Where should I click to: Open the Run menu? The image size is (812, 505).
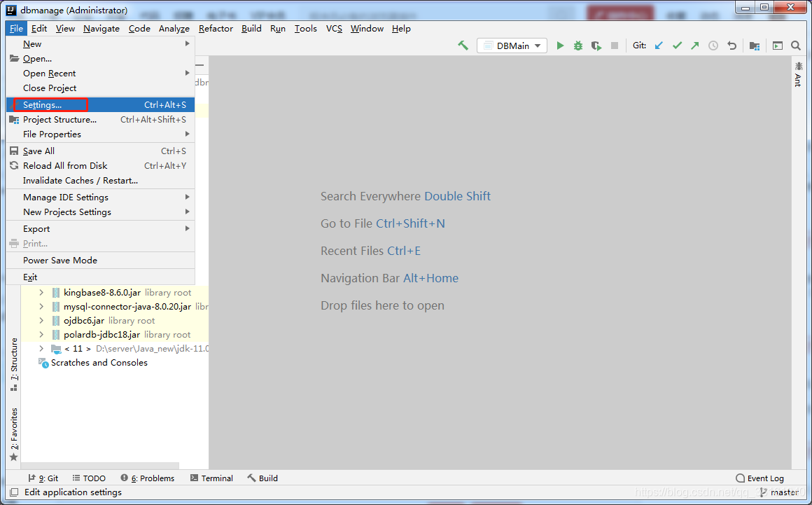tap(278, 29)
